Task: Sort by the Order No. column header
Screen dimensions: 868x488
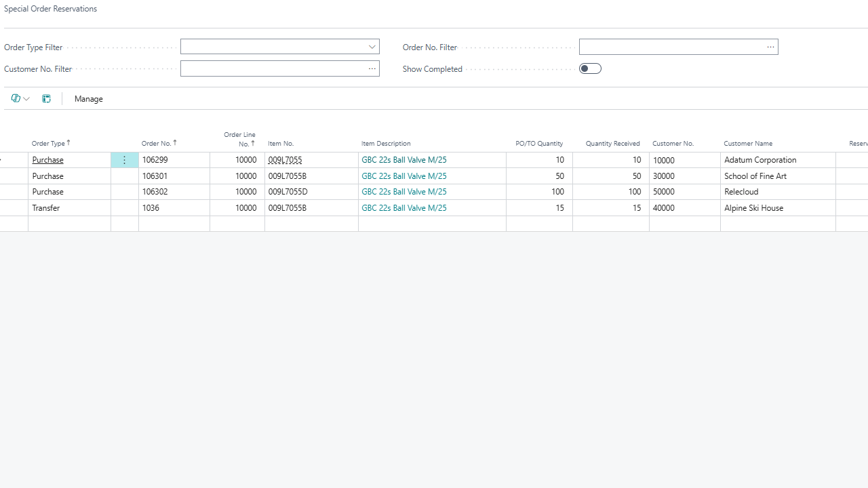Action: point(159,144)
